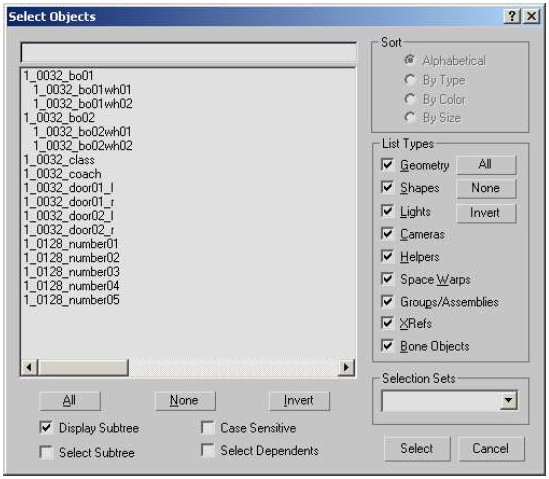Uncheck the Geometry list type
Viewport: 549px width, 479px height.
(x=387, y=165)
